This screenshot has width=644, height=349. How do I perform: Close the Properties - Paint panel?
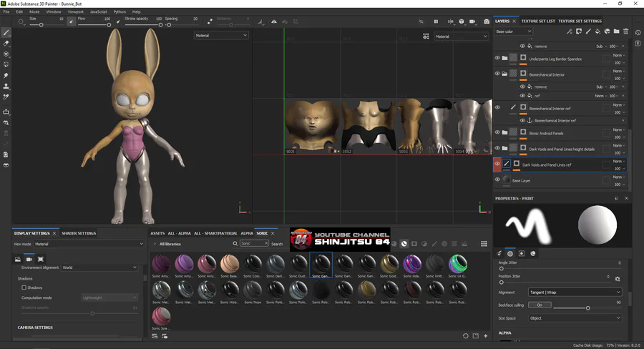[626, 198]
